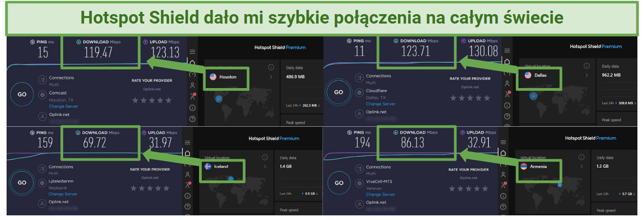Start the speed test in the Comcast Houston panel
Viewport: 644px width, 220px height.
[22, 94]
